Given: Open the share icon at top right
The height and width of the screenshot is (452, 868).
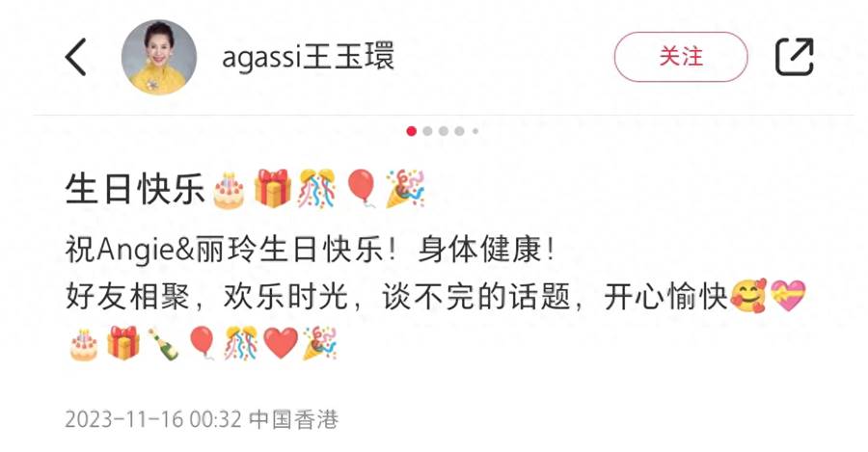Looking at the screenshot, I should [795, 57].
